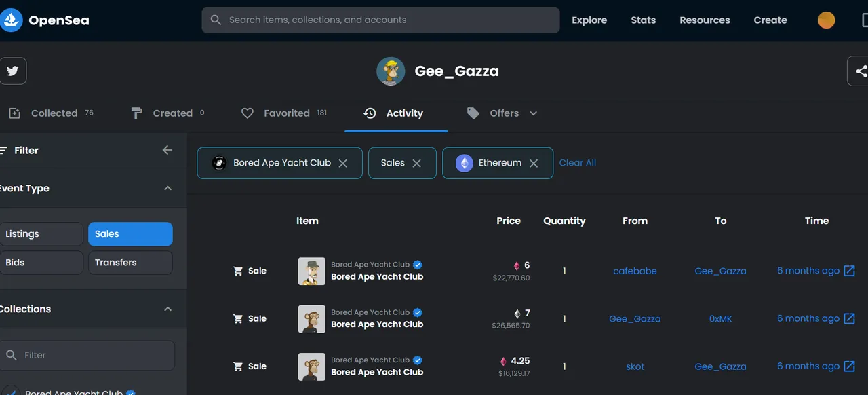The width and height of the screenshot is (868, 395).
Task: Open the cafebabe seller profile link
Action: [x=635, y=271]
